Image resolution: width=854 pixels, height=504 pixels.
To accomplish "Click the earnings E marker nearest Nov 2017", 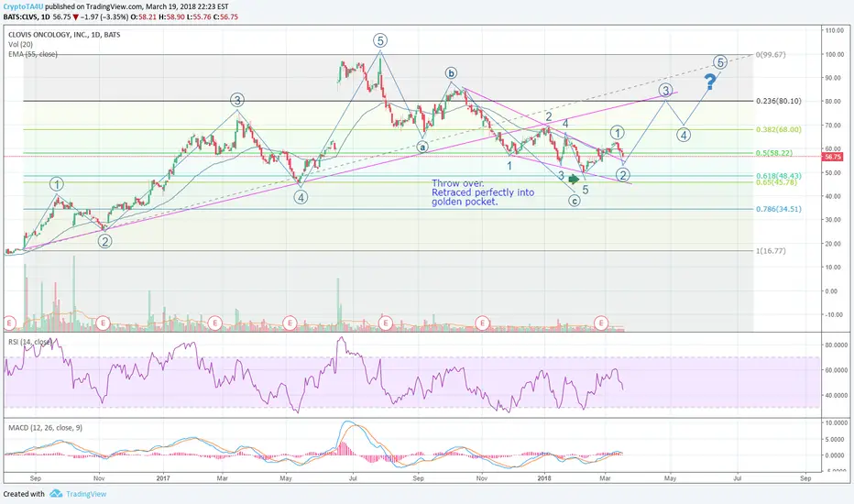I will tap(482, 323).
